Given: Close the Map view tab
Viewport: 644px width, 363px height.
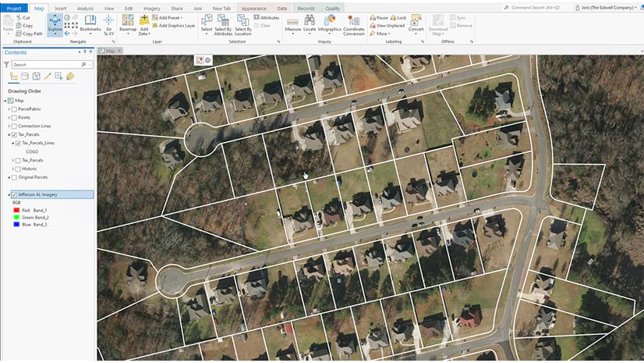Looking at the screenshot, I should point(119,51).
